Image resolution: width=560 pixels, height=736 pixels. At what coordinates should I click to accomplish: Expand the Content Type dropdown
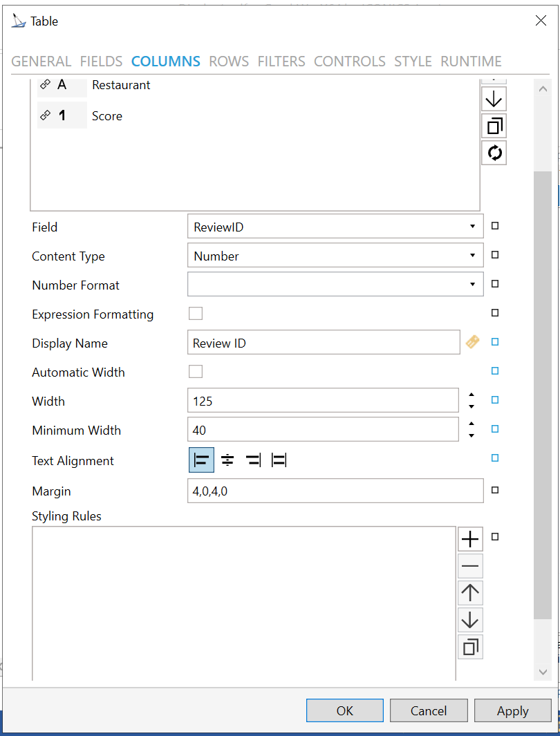coord(335,256)
